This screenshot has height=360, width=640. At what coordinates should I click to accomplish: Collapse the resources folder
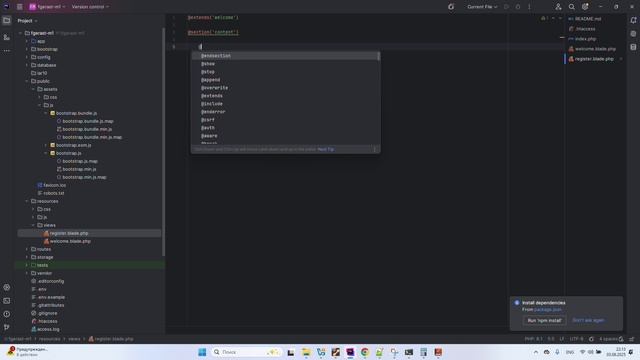pos(27,201)
